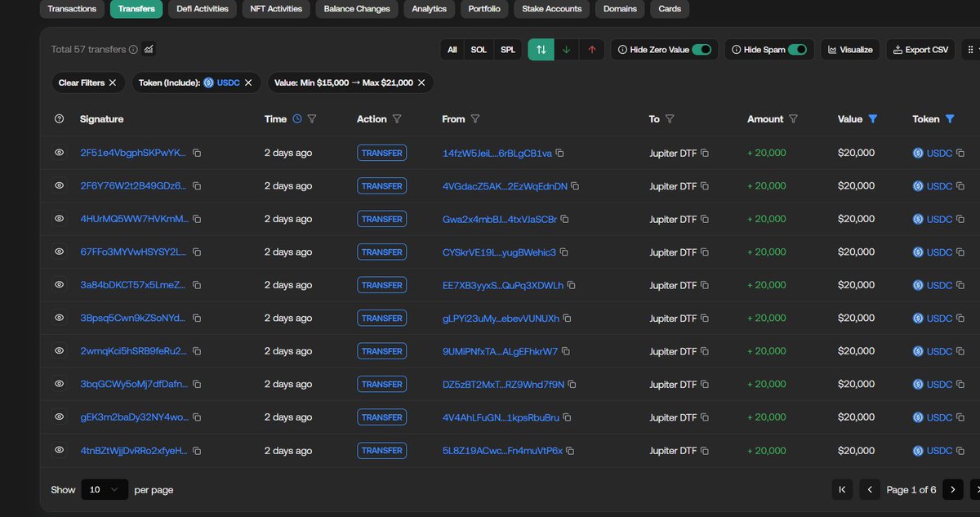Open the Portfolio tab
980x517 pixels.
[485, 9]
